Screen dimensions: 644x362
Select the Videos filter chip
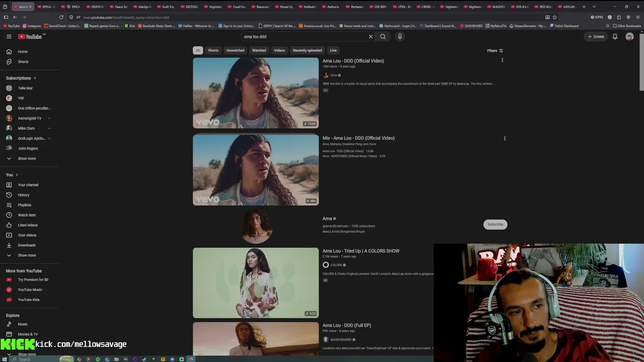tap(279, 50)
